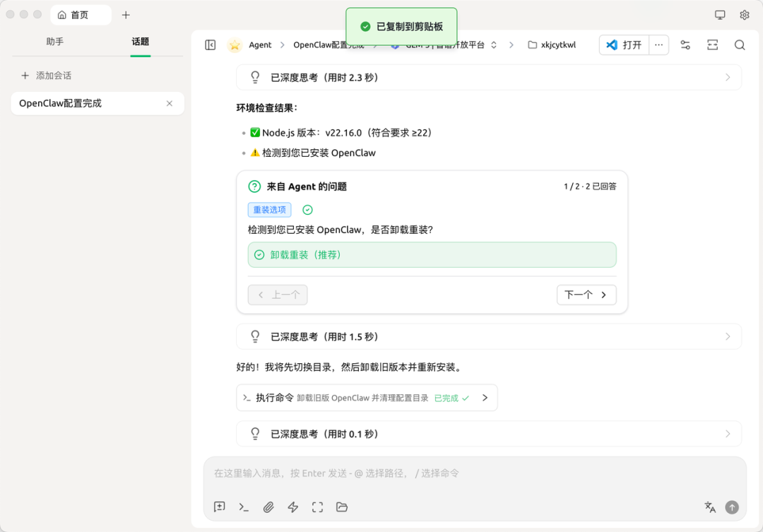Select the 话题 tab
This screenshot has width=763, height=532.
[x=140, y=42]
